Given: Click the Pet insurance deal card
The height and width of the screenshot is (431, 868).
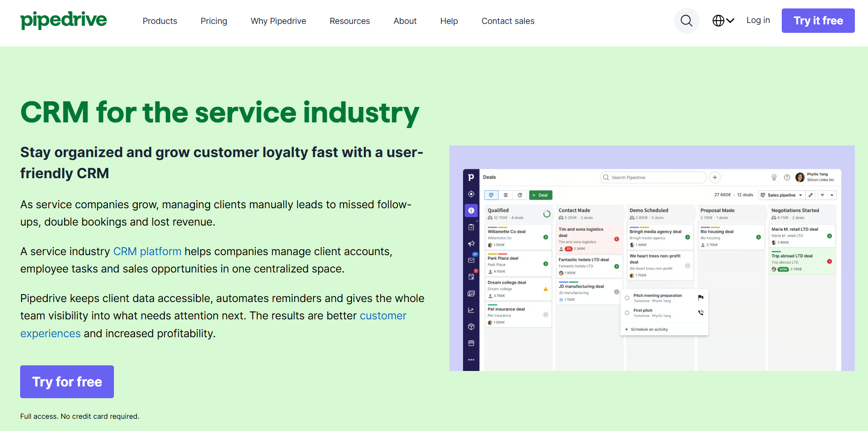Looking at the screenshot, I should click(x=518, y=315).
